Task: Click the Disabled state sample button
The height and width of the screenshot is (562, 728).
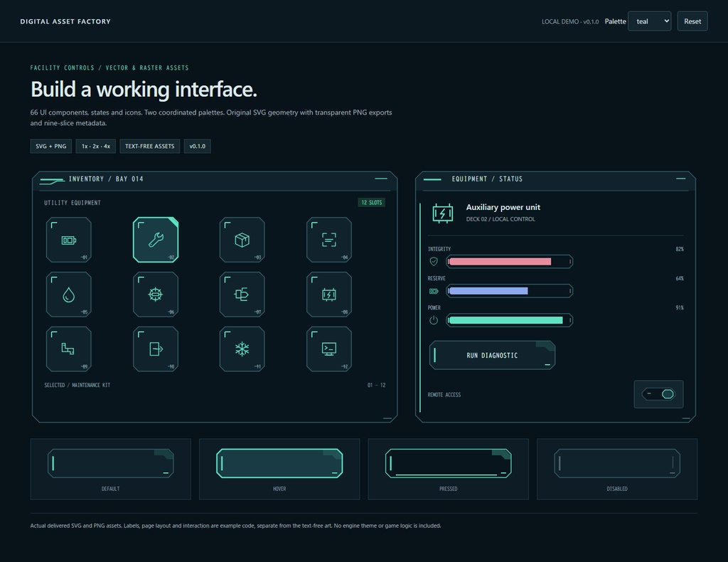Action: [617, 463]
